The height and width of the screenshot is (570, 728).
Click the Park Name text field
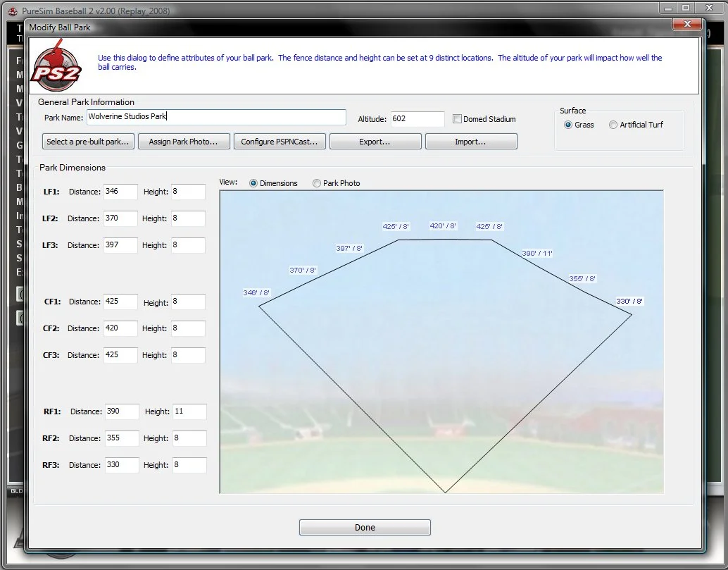[216, 117]
